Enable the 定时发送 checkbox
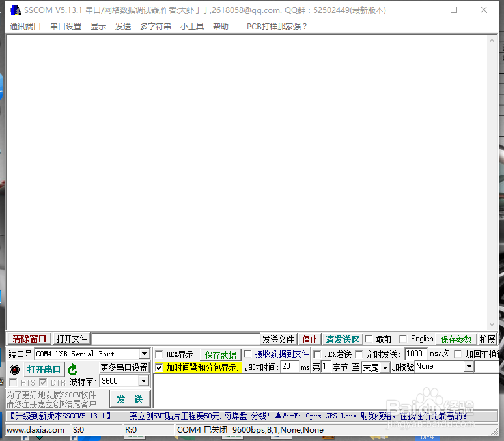Screen dimensions: 504x441 (359, 354)
